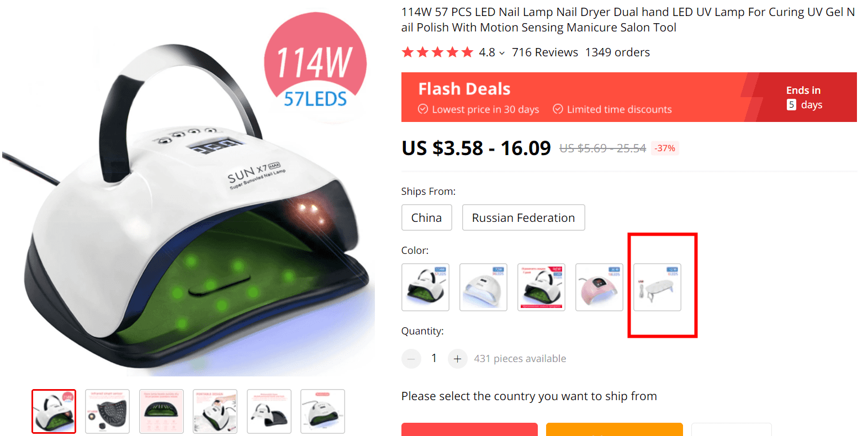Image resolution: width=868 pixels, height=436 pixels.
Task: Click the five-star rating icons
Action: [437, 52]
